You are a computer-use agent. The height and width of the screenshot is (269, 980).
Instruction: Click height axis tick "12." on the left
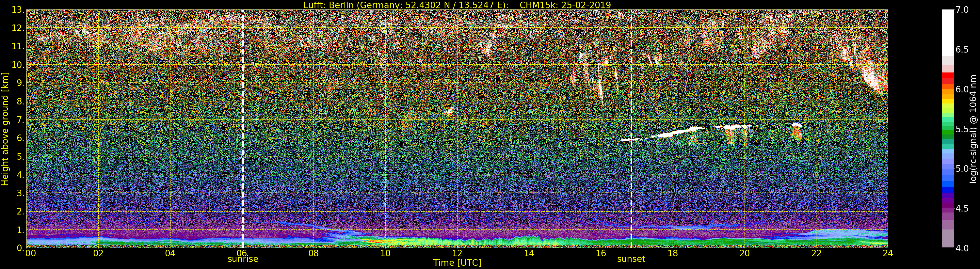coord(18,28)
